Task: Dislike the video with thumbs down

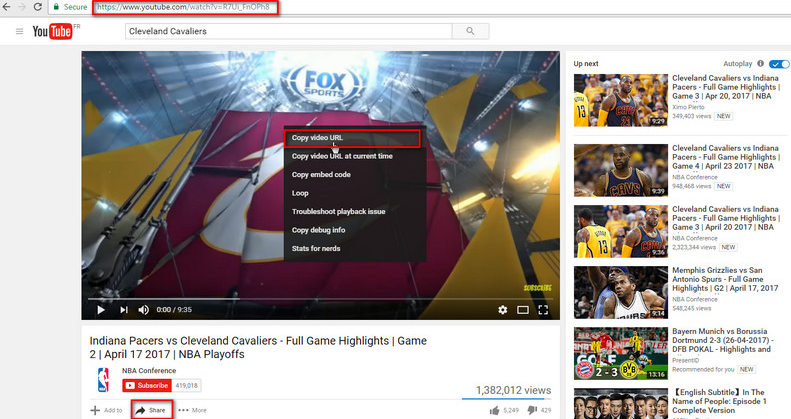Action: point(532,410)
